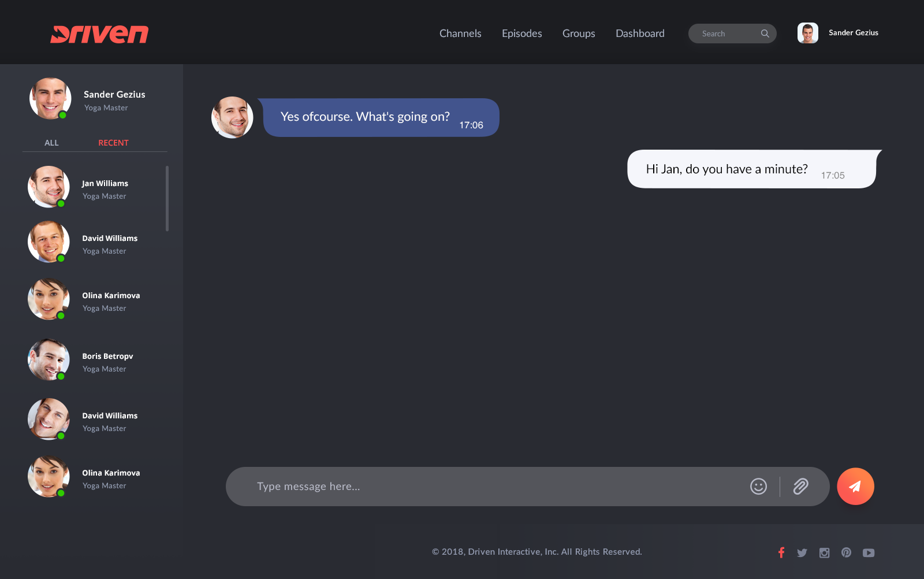Viewport: 924px width, 579px height.
Task: Click the send message paper plane button
Action: coord(855,487)
